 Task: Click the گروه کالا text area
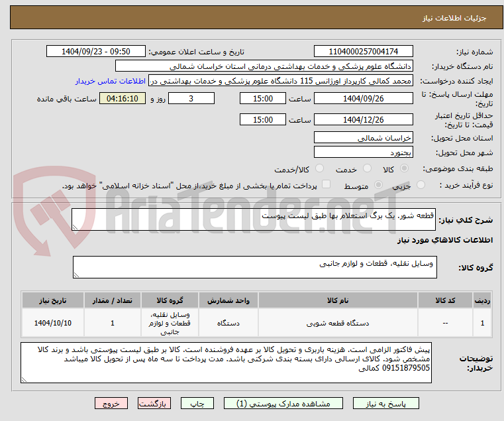[254, 267]
